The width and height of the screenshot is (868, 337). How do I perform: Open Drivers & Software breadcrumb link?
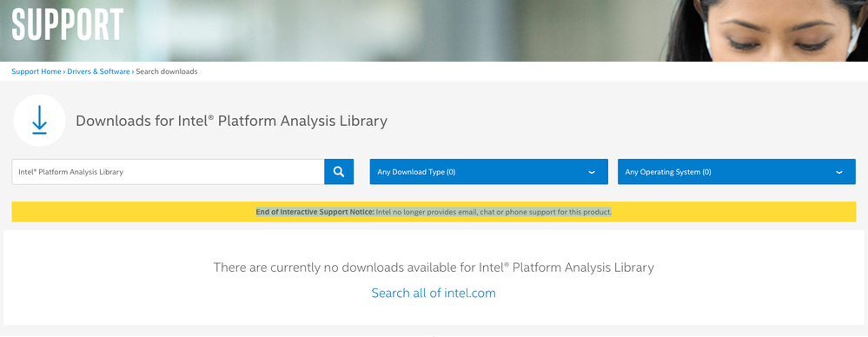pyautogui.click(x=98, y=71)
